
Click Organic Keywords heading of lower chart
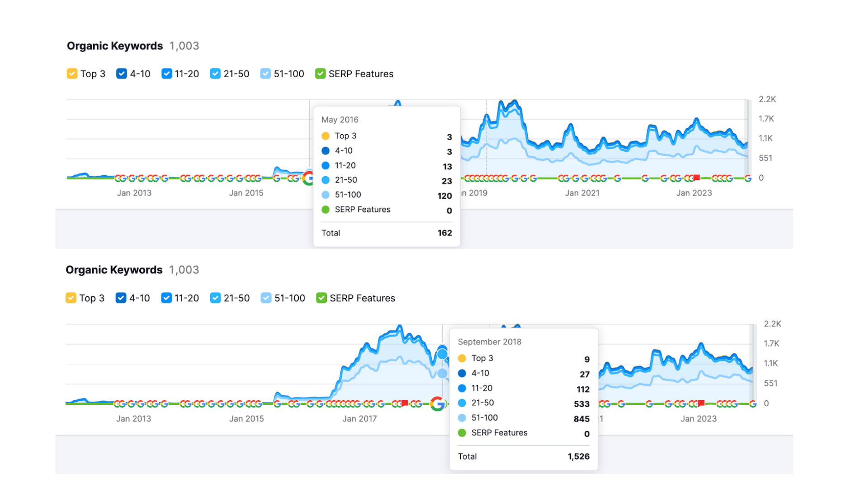[x=114, y=270]
